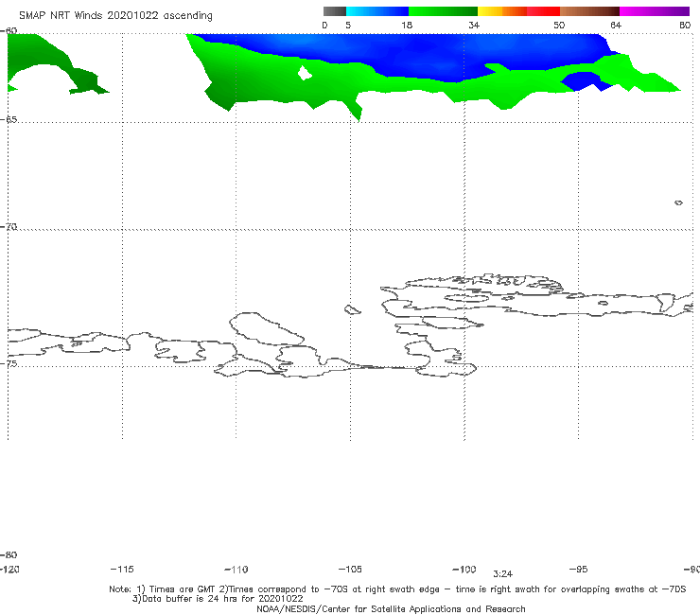Image resolution: width=700 pixels, height=615 pixels.
Task: Click the longitude label "-120"
Action: pyautogui.click(x=9, y=569)
